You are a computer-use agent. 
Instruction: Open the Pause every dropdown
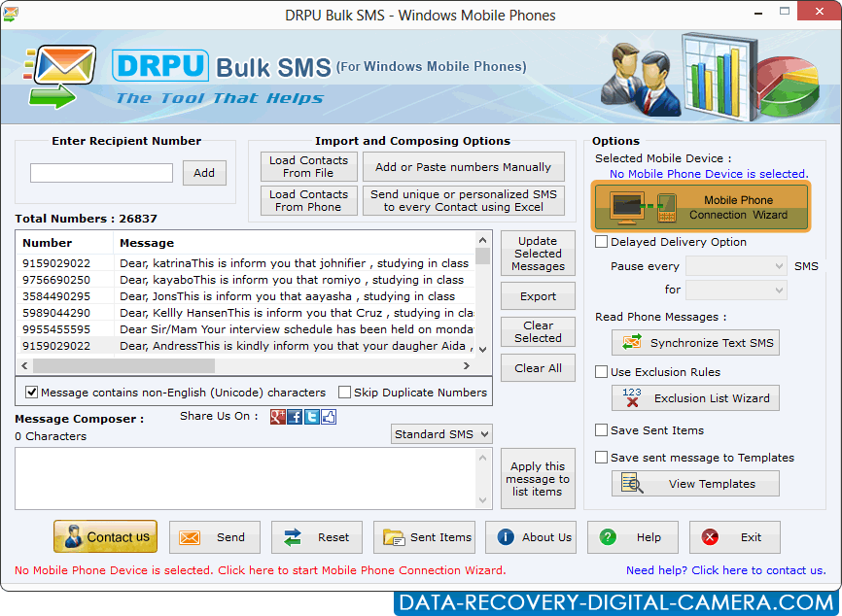[x=736, y=266]
